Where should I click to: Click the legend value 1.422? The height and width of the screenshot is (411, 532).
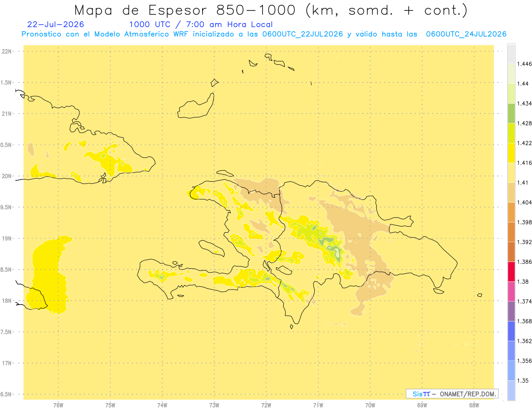coord(524,143)
